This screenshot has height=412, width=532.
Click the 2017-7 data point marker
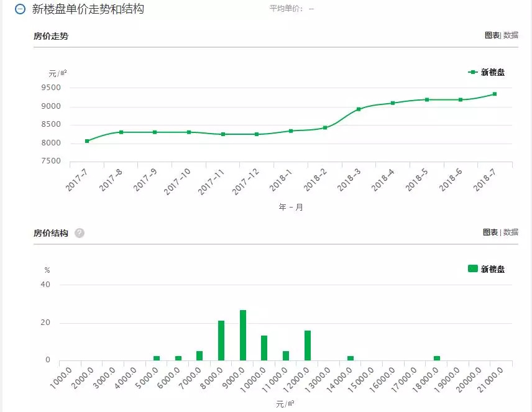click(x=87, y=141)
